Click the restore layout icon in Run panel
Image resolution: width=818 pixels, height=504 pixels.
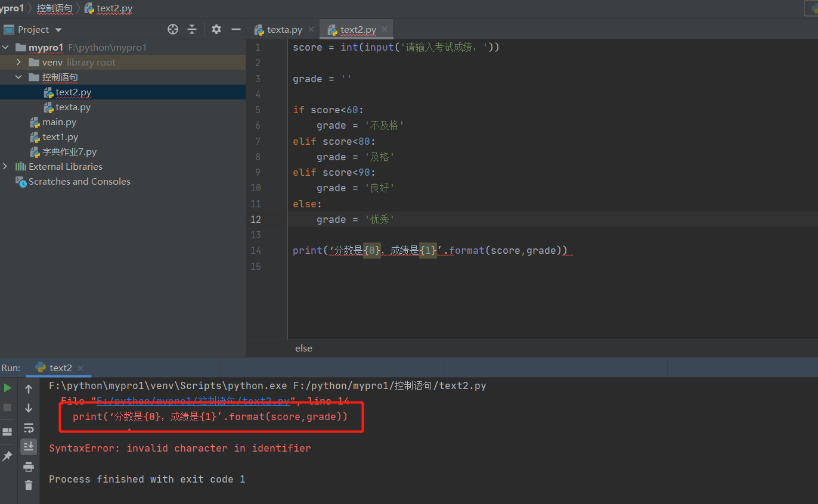8,431
